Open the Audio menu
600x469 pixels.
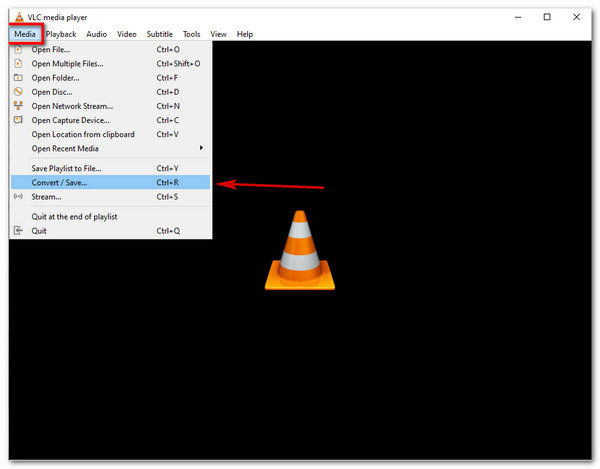(96, 34)
